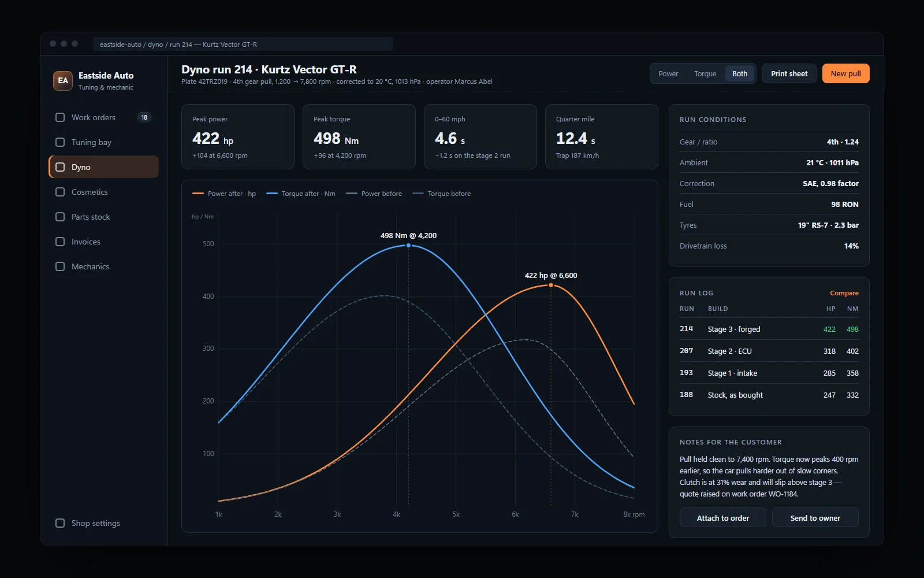The image size is (924, 578).
Task: Select run 193 Stage 1 intake row
Action: [x=769, y=373]
